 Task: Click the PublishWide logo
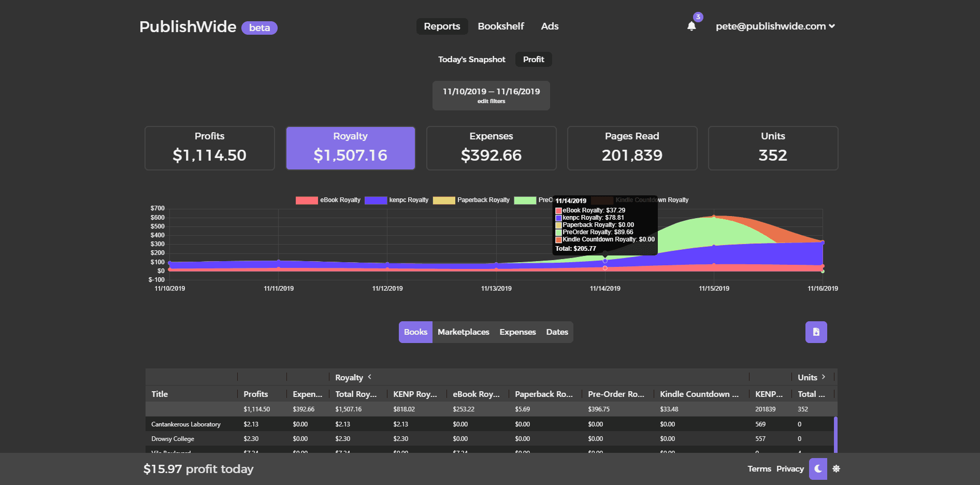pyautogui.click(x=188, y=27)
